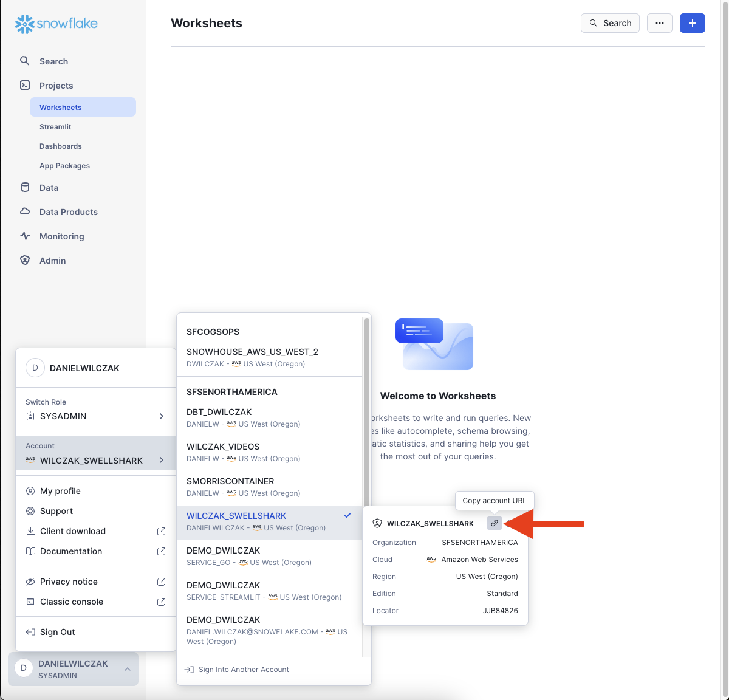
Task: Open external link icon for Privacy notice
Action: (x=161, y=582)
